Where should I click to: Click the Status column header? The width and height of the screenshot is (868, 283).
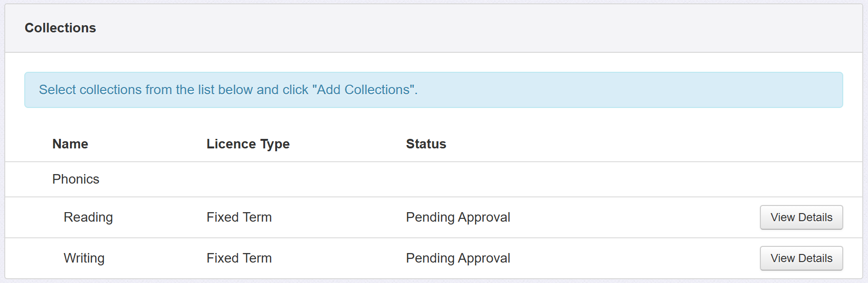pos(426,144)
